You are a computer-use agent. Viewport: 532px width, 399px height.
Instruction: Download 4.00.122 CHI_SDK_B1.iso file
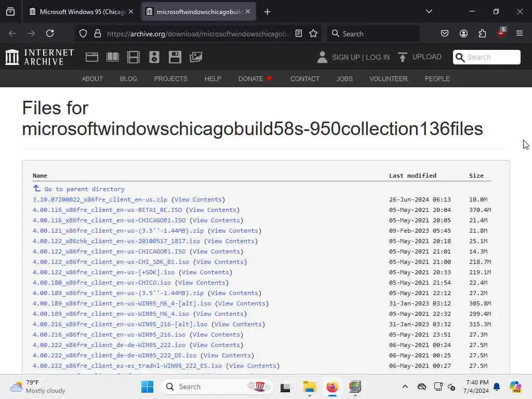[111, 262]
